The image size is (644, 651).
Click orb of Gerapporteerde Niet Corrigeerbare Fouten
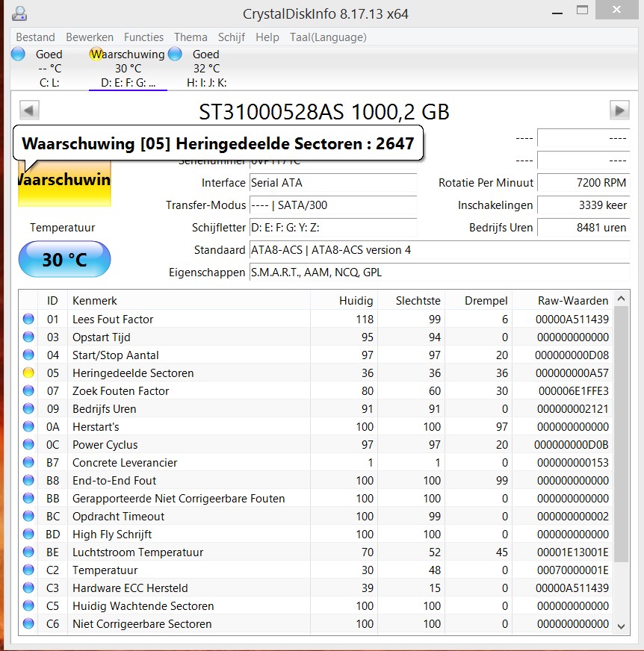pyautogui.click(x=28, y=498)
